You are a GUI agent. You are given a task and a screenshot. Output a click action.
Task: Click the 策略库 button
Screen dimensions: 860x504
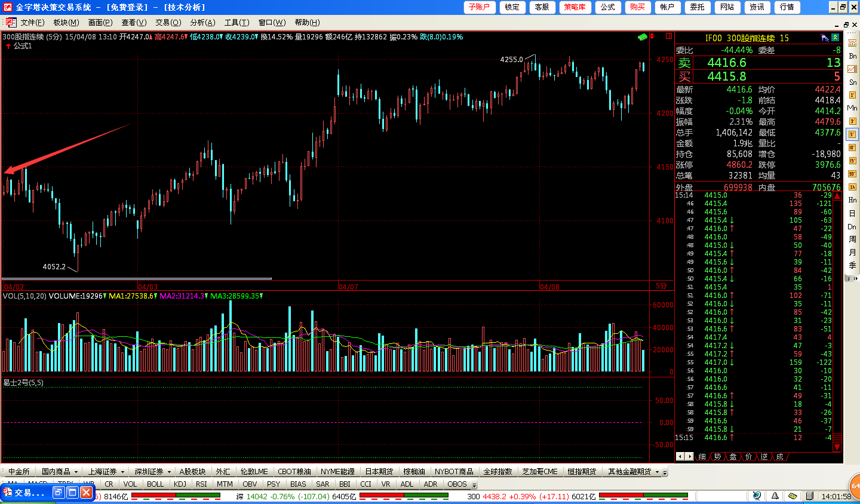click(x=575, y=7)
